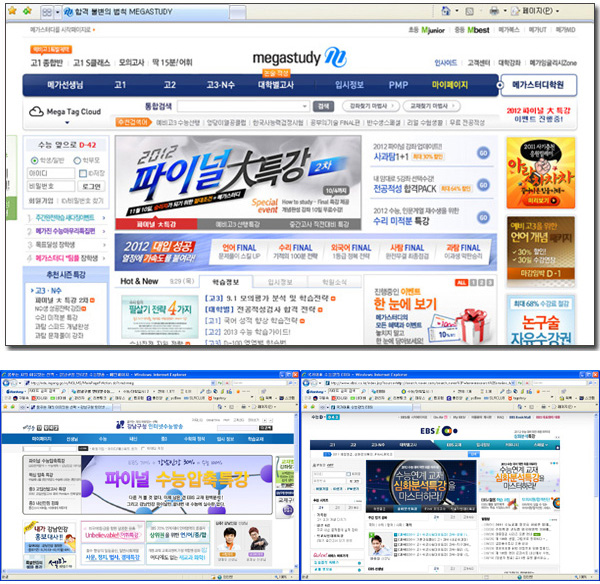
Task: Open the Print dropdown arrow
Action: [505, 11]
